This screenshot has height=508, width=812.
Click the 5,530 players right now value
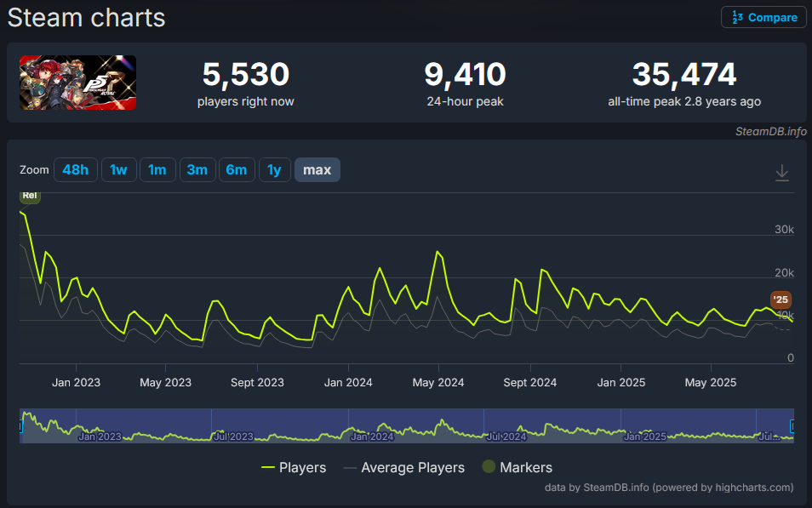[245, 74]
